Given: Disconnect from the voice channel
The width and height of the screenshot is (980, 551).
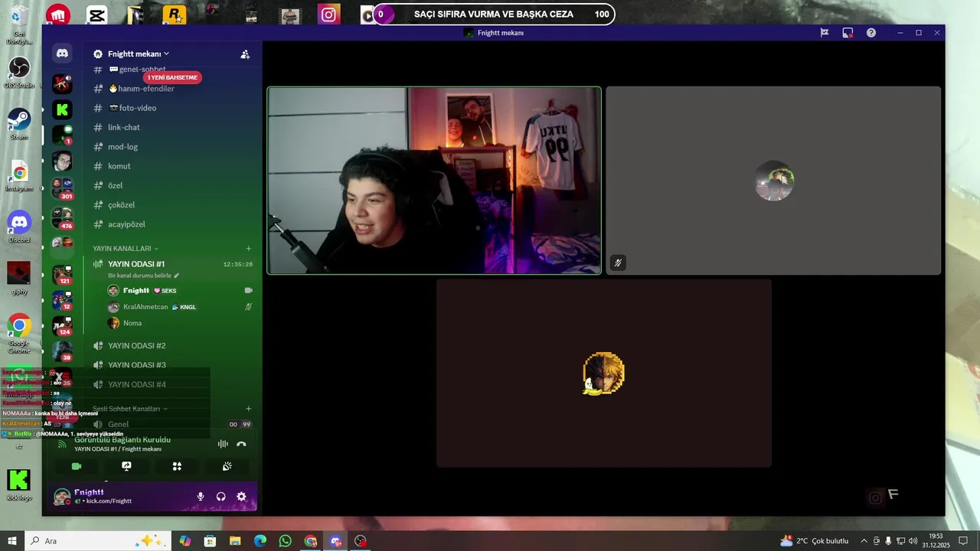Looking at the screenshot, I should pos(241,444).
